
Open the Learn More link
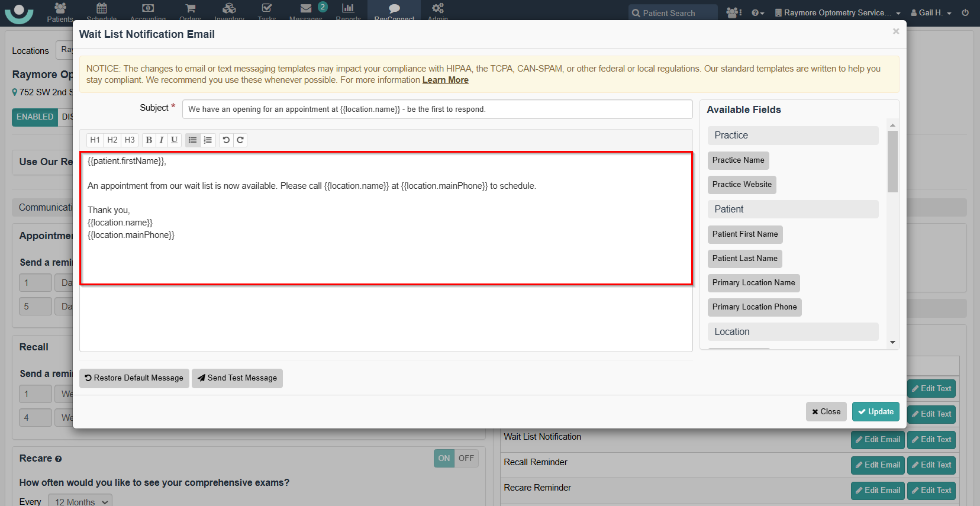(445, 80)
